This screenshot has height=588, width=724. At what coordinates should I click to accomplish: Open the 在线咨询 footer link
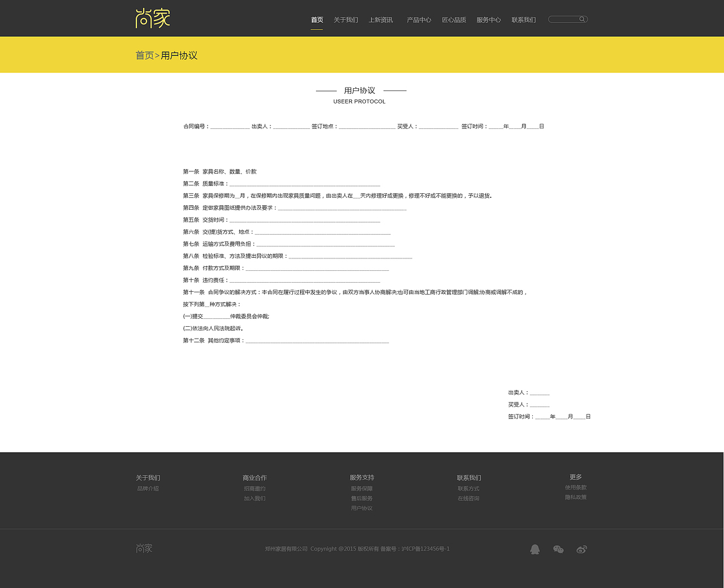(468, 498)
